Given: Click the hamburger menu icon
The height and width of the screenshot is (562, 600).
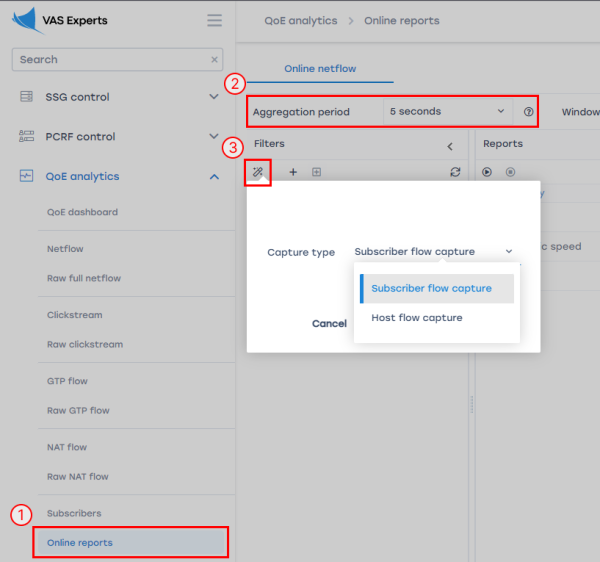Looking at the screenshot, I should pos(214,20).
